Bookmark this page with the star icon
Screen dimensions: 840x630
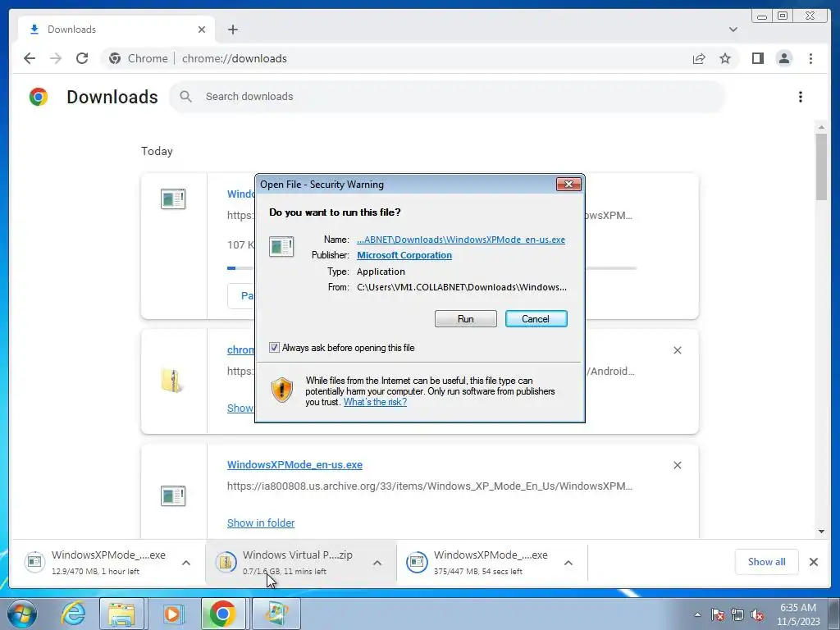pos(725,58)
